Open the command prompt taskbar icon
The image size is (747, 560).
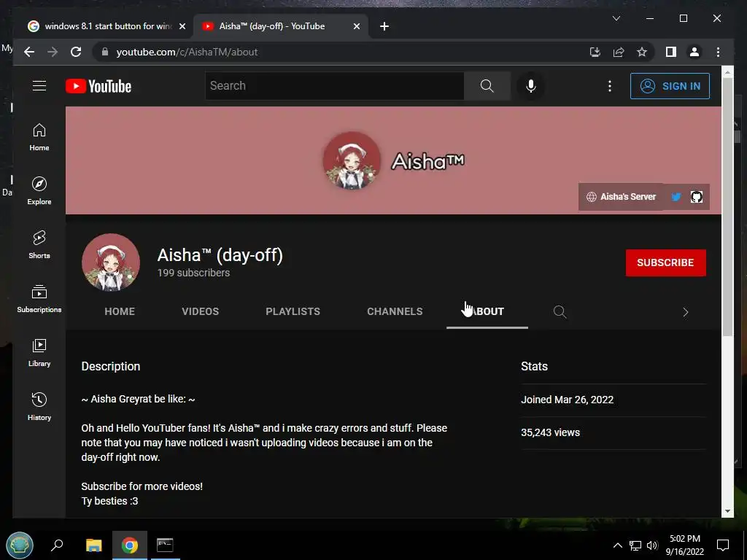[x=165, y=545]
